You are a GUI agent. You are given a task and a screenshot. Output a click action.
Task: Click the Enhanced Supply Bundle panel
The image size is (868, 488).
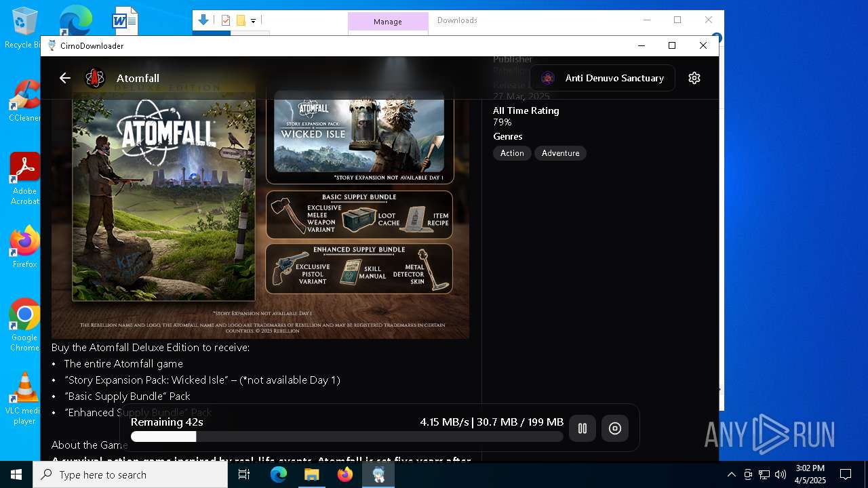click(359, 269)
